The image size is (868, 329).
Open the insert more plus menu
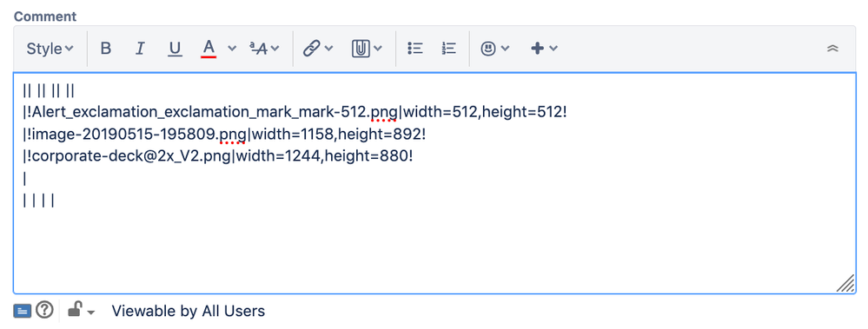[x=537, y=49]
